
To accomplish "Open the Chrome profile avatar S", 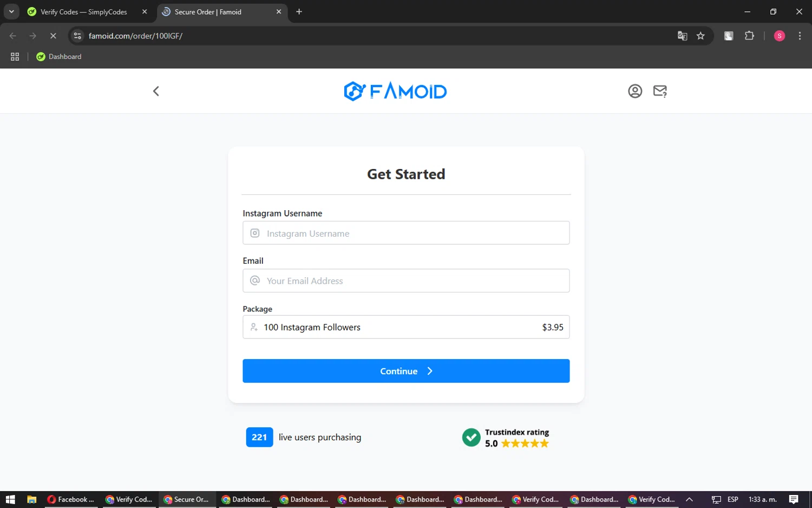I will [780, 36].
